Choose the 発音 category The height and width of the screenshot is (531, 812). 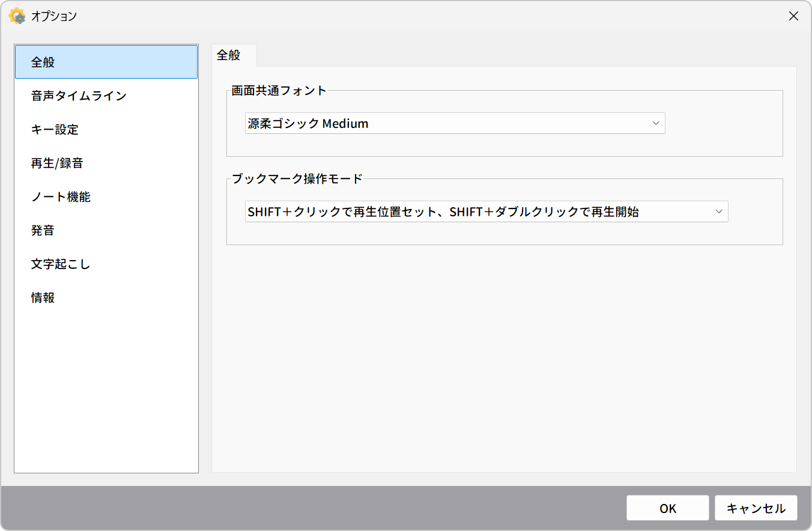(x=106, y=230)
